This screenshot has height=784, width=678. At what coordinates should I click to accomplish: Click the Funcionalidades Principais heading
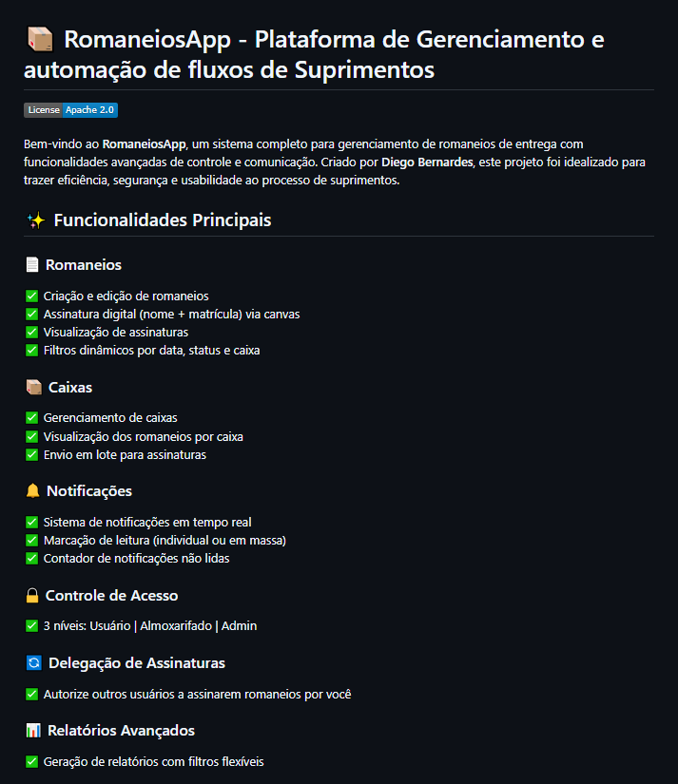pos(163,220)
